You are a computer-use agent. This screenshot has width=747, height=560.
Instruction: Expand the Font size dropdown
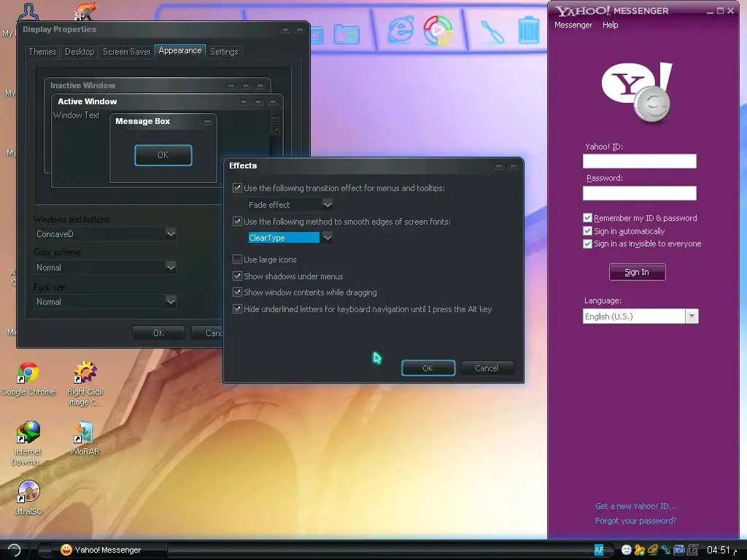click(x=171, y=301)
